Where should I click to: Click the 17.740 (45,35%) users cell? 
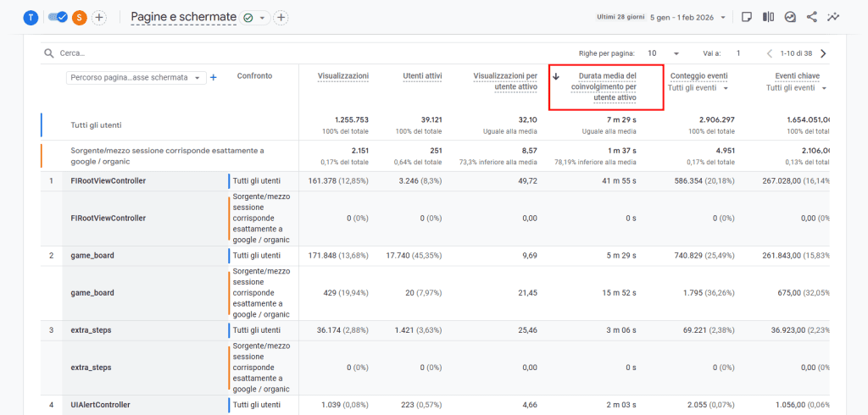click(x=414, y=256)
